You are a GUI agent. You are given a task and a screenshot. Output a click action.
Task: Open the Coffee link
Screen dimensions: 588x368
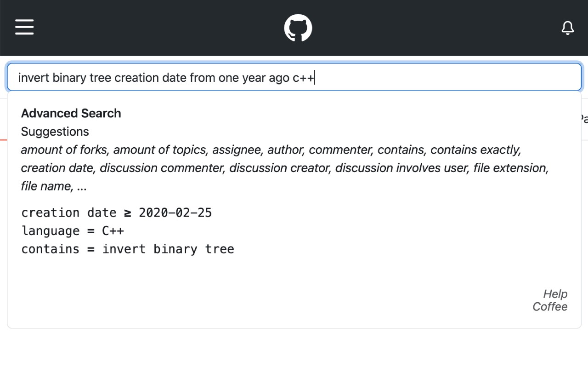tap(550, 306)
